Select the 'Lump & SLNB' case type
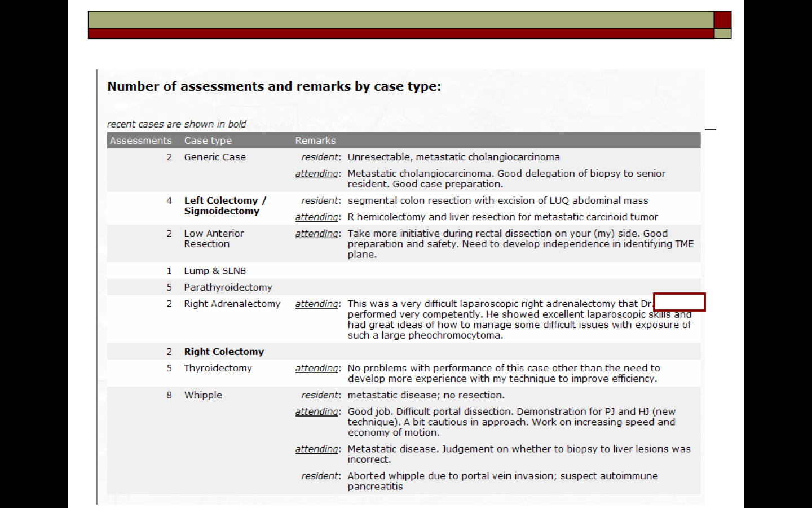Viewport: 812px width, 508px height. (x=215, y=271)
